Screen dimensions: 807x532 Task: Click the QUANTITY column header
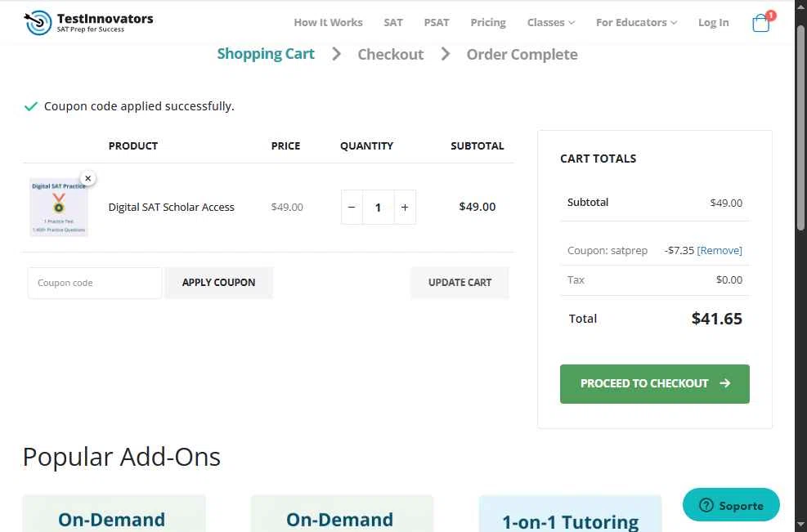366,145
